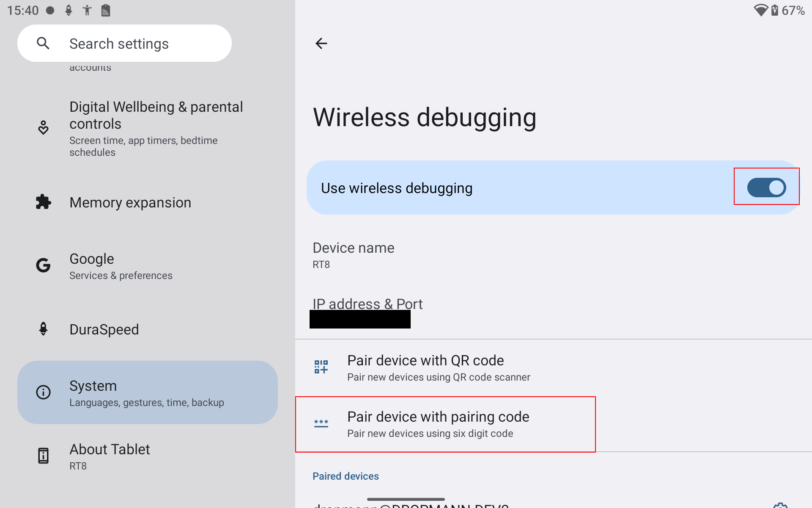Open Google Services & preferences
The width and height of the screenshot is (812, 508).
pos(121,266)
